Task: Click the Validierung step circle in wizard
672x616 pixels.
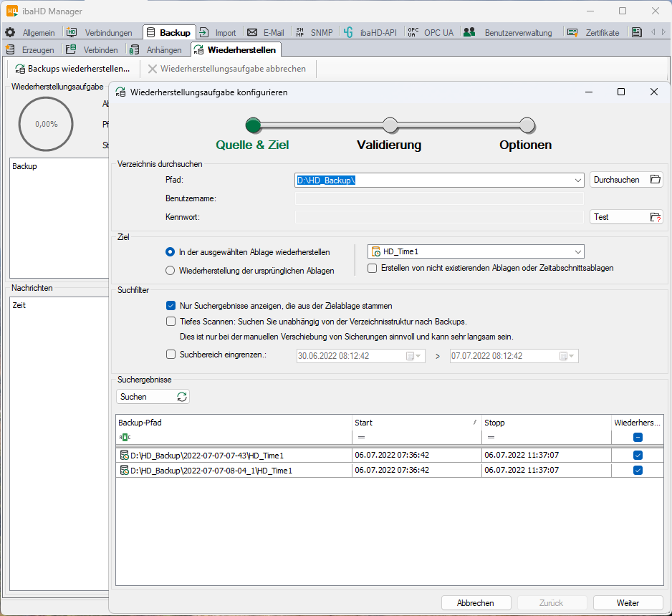Action: coord(390,125)
